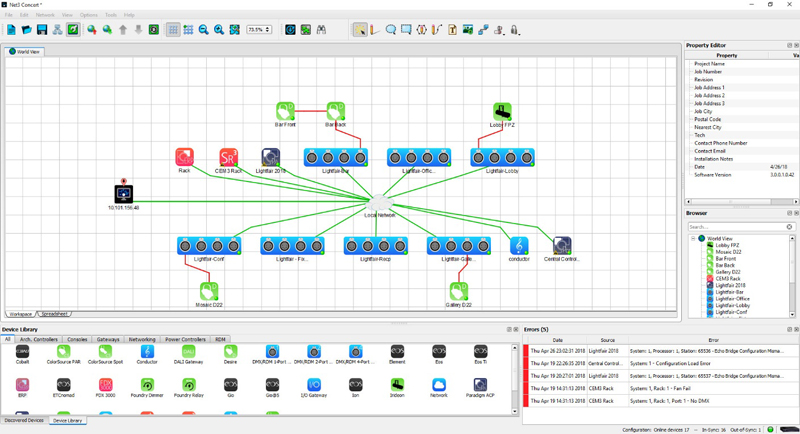Choose Irideon in Device Library
800x434 pixels.
397,387
